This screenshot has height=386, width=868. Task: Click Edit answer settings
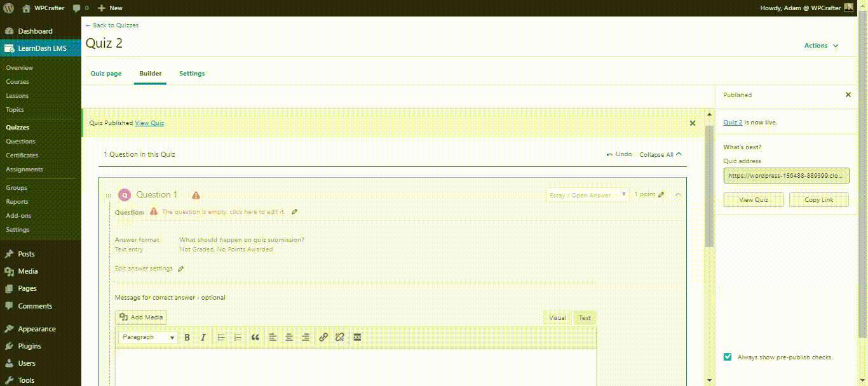point(144,269)
